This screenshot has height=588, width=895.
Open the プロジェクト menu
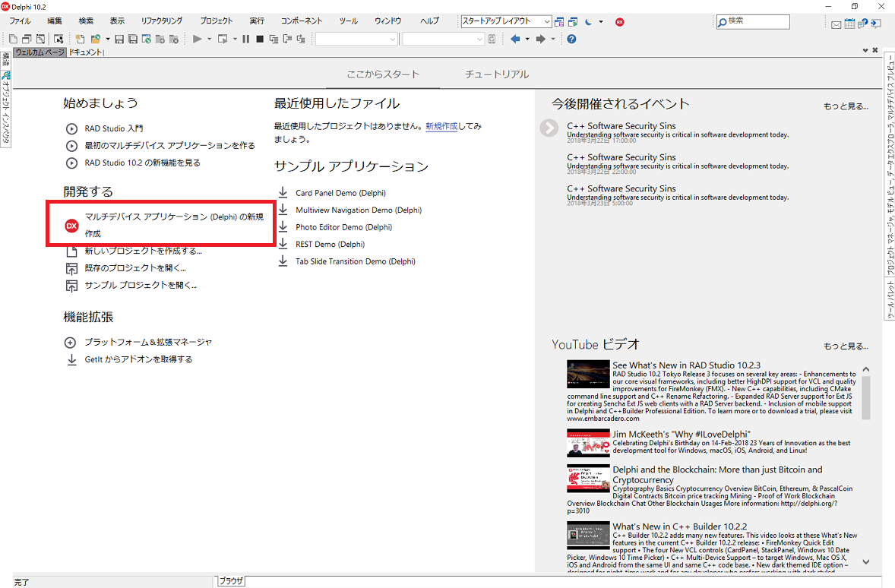point(216,21)
